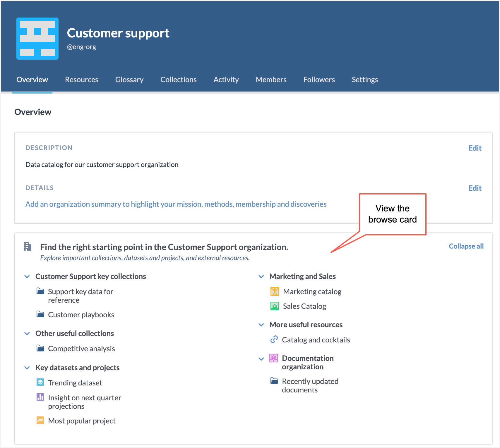Click Add an organization summary link
Viewport: 500px width, 448px height.
click(x=176, y=204)
